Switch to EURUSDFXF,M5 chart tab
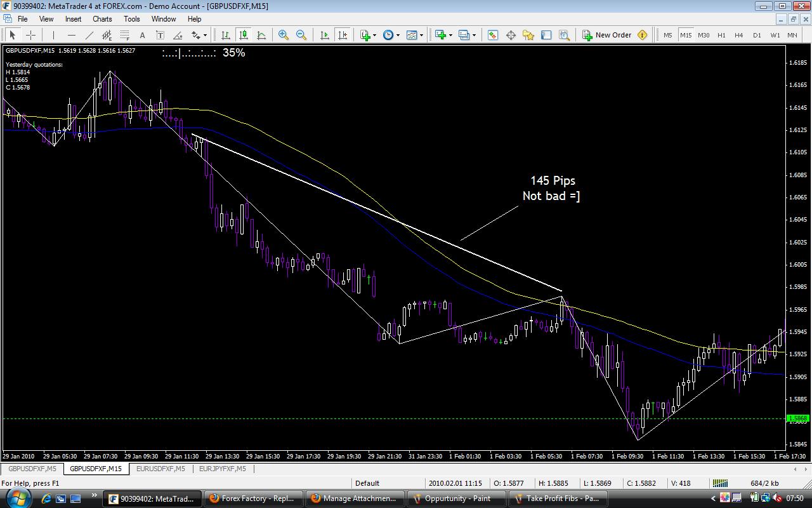This screenshot has height=508, width=812. (x=160, y=469)
